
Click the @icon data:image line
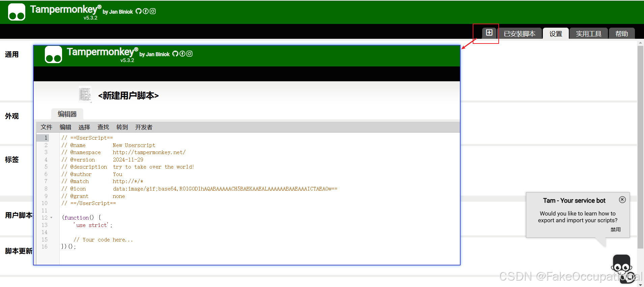(x=199, y=189)
